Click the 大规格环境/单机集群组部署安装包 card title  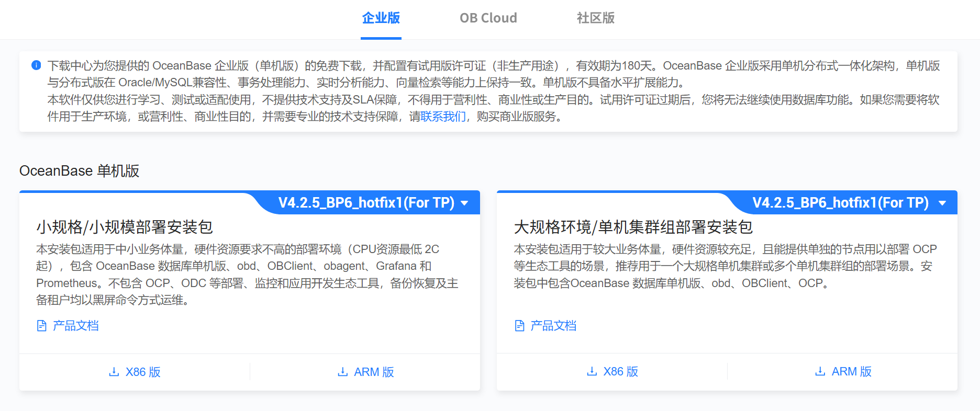(x=633, y=227)
